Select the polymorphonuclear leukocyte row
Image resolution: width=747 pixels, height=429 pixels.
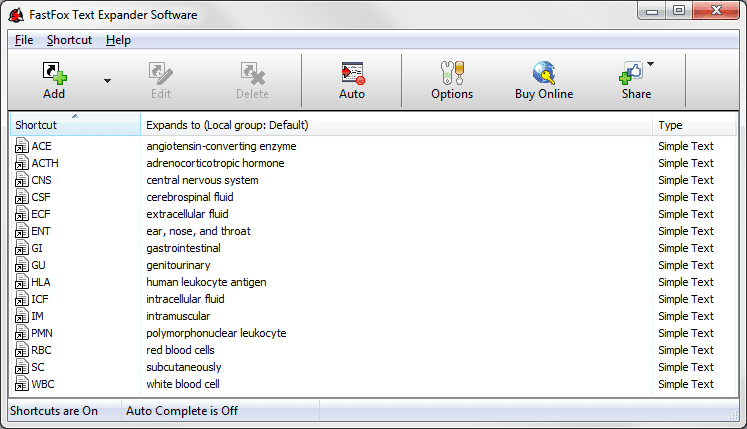pyautogui.click(x=216, y=333)
